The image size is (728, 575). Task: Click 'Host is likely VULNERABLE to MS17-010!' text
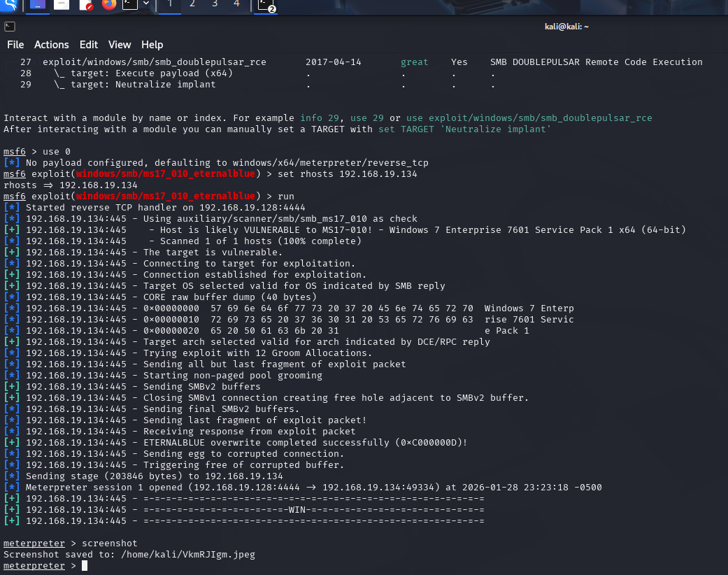pos(266,230)
